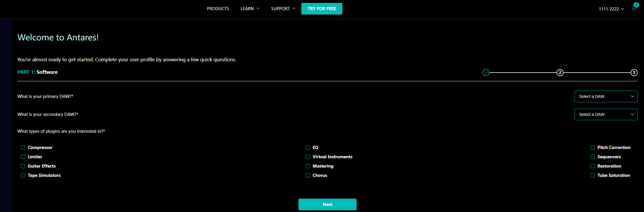The height and width of the screenshot is (212, 644).
Task: Check the EQ plugin option
Action: (308, 148)
